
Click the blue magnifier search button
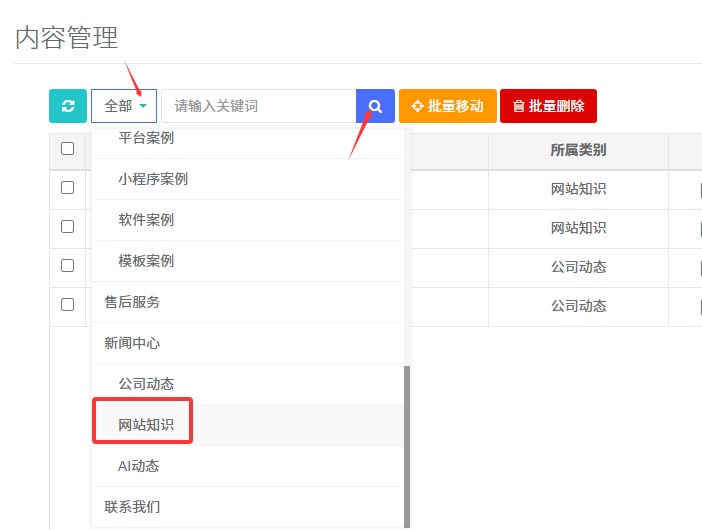(x=375, y=106)
